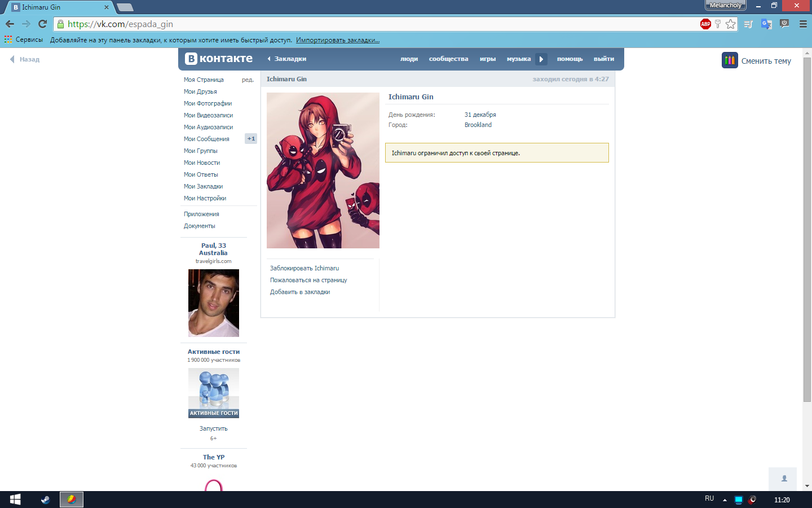Open Chrome hamburger menu
The height and width of the screenshot is (508, 812).
[803, 24]
